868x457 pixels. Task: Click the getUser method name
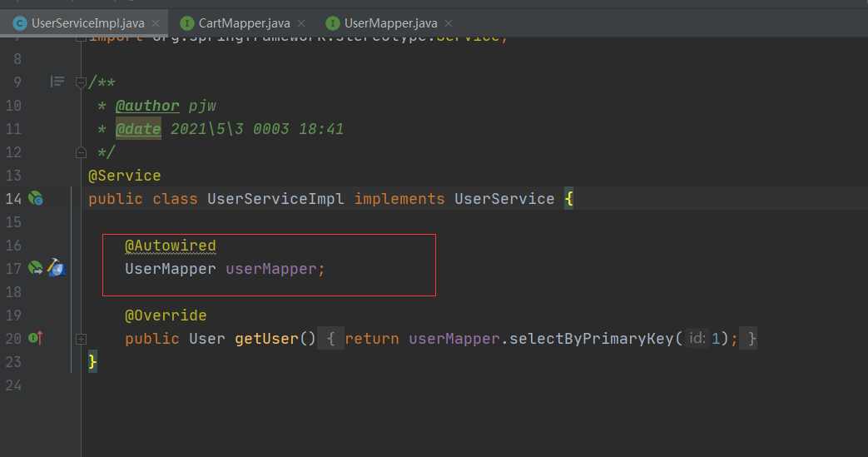[x=266, y=339]
